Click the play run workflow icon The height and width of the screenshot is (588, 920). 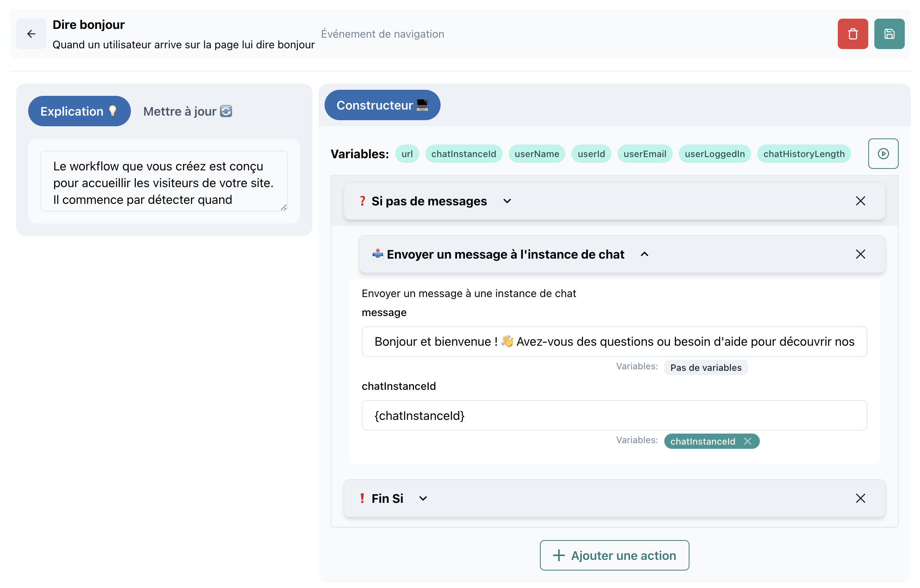tap(883, 154)
